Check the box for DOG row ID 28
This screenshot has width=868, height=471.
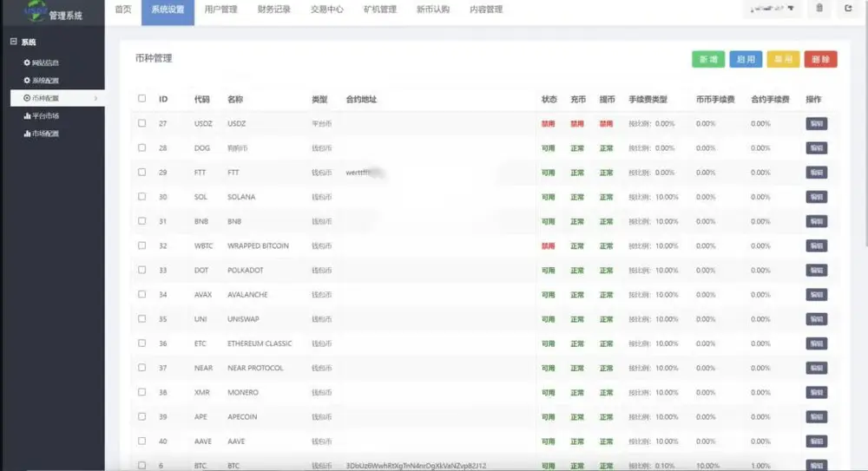coord(141,147)
